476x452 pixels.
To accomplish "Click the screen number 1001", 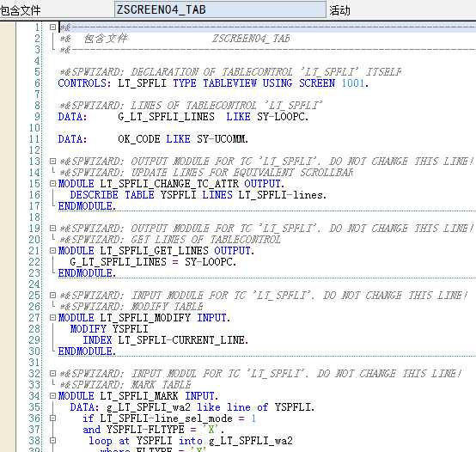I will [x=353, y=82].
